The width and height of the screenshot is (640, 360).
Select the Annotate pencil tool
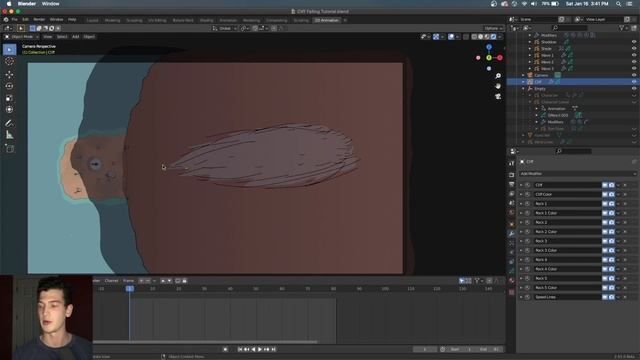click(x=9, y=123)
